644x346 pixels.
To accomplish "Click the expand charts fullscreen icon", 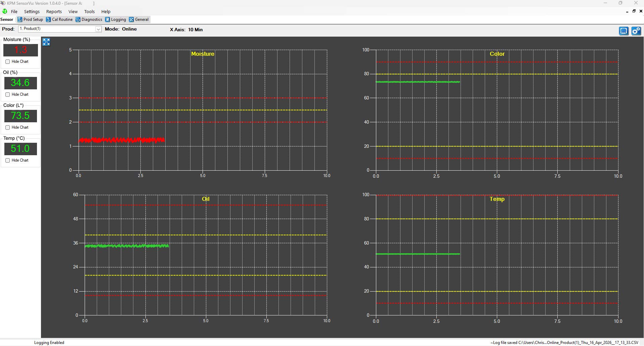I will pyautogui.click(x=46, y=42).
